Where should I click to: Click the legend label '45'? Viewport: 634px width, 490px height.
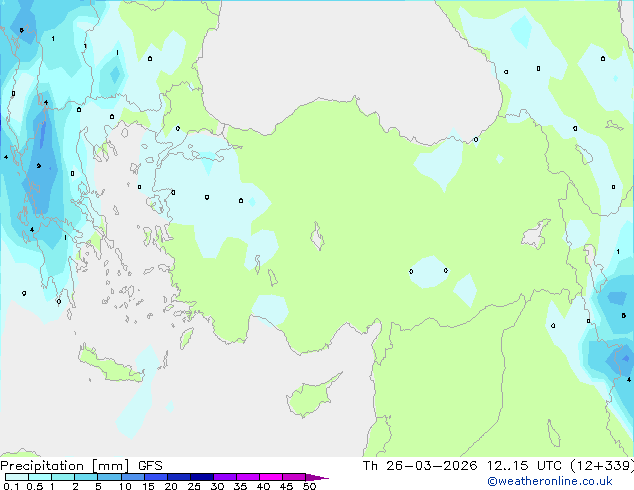286,486
